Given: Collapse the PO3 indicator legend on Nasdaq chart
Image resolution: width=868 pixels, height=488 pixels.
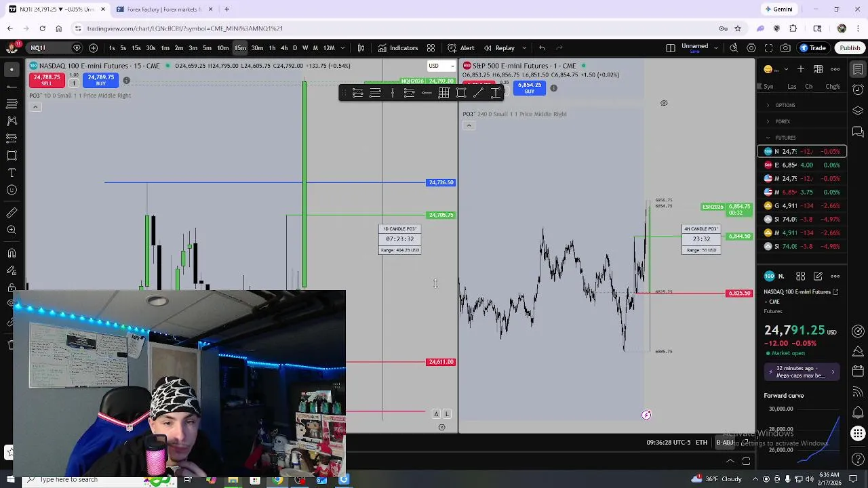Looking at the screenshot, I should [x=35, y=107].
